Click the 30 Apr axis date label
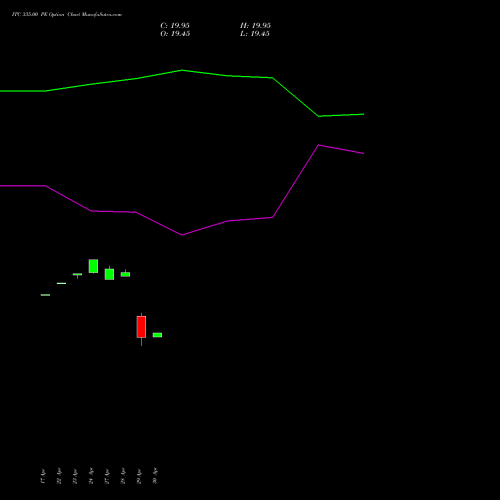This screenshot has height=500, width=500. [155, 476]
